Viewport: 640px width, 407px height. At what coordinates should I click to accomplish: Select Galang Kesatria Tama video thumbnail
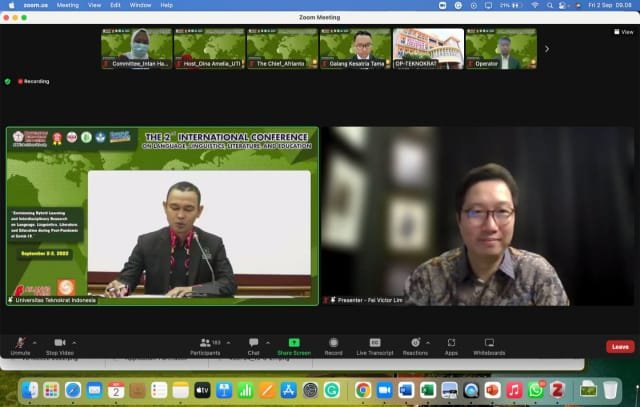pyautogui.click(x=355, y=48)
